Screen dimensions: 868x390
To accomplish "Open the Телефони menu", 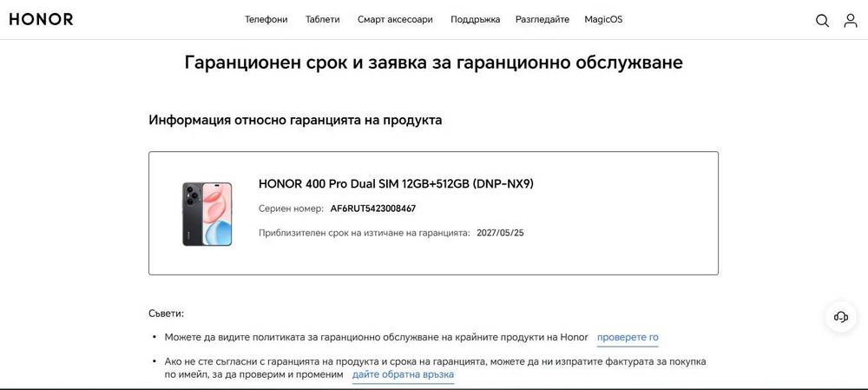I will pyautogui.click(x=266, y=19).
